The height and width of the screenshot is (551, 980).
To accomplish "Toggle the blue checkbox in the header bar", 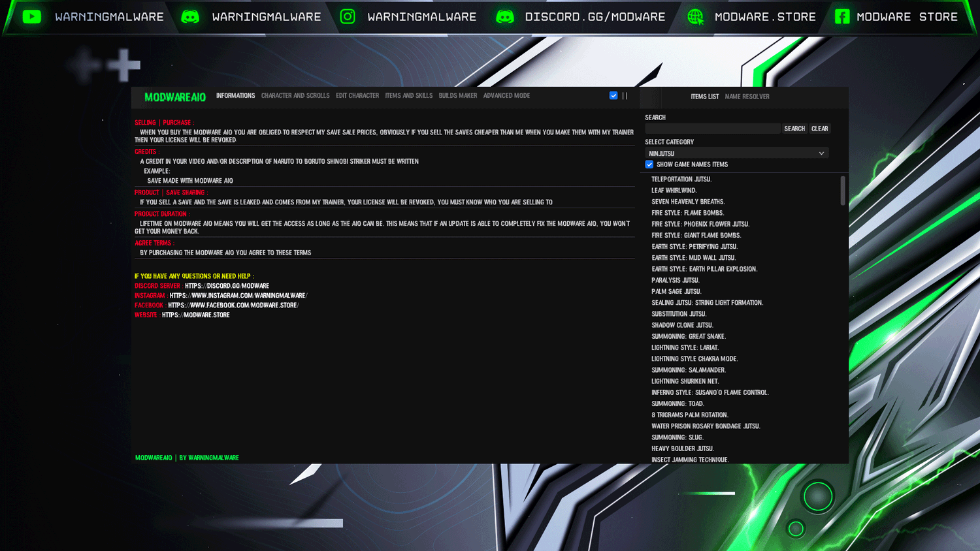I will click(x=613, y=95).
